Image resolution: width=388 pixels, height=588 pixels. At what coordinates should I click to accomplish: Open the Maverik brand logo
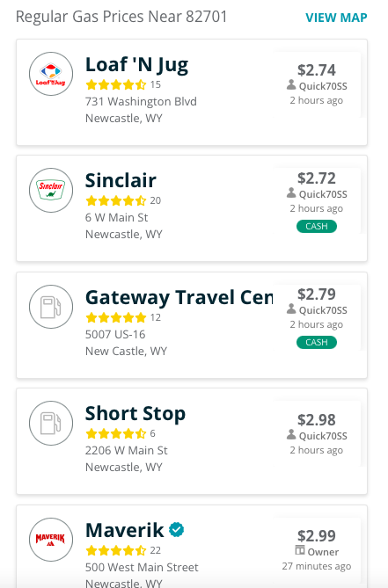click(x=51, y=540)
